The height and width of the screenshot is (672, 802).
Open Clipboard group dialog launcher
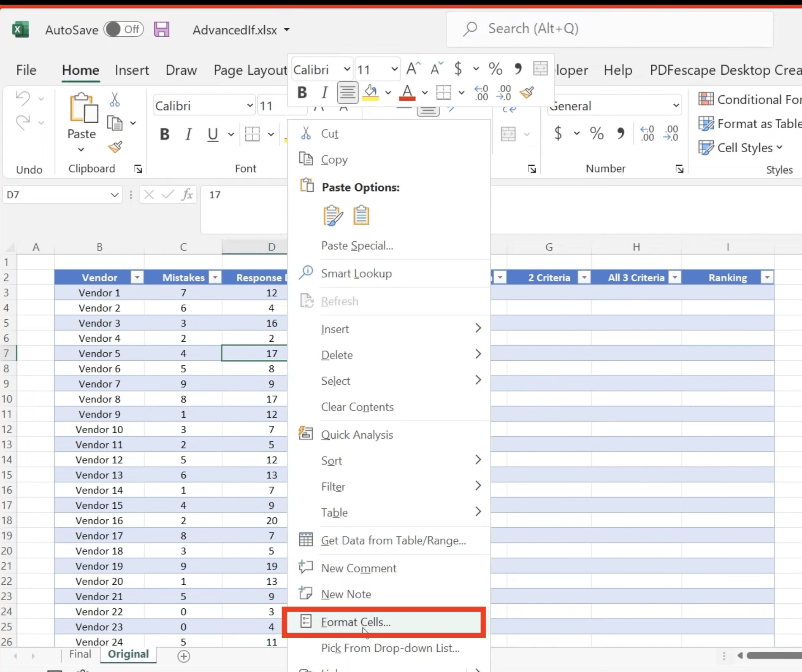coord(138,169)
